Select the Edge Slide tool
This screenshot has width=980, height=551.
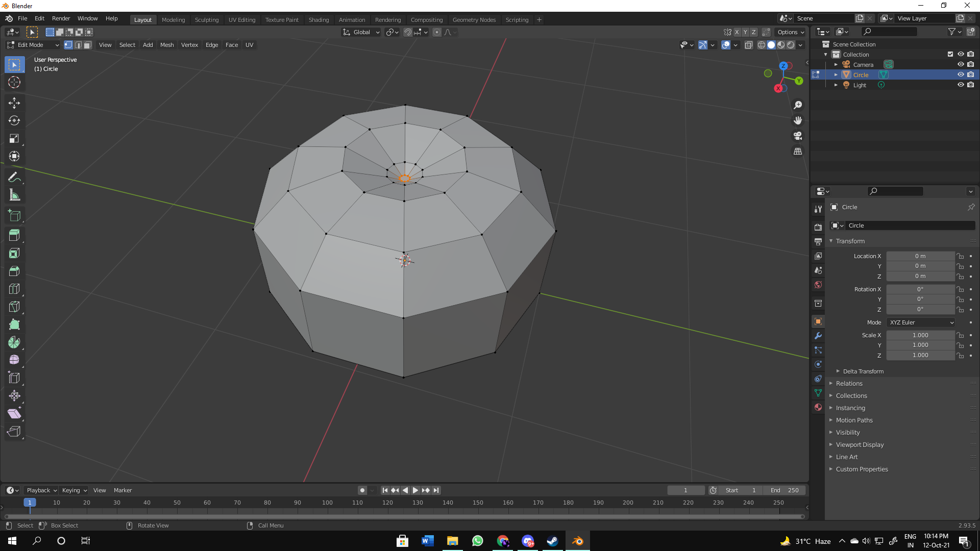[14, 378]
